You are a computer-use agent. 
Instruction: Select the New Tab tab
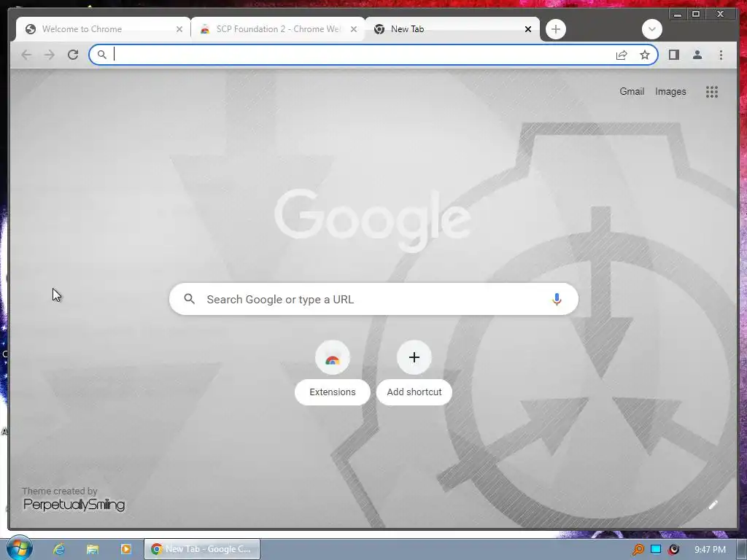point(452,29)
